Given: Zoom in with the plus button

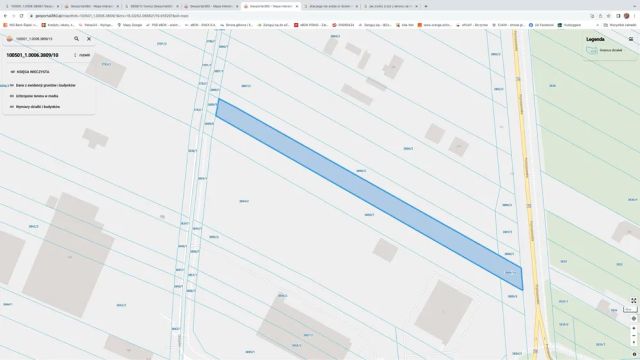Looking at the screenshot, I should pos(634,328).
